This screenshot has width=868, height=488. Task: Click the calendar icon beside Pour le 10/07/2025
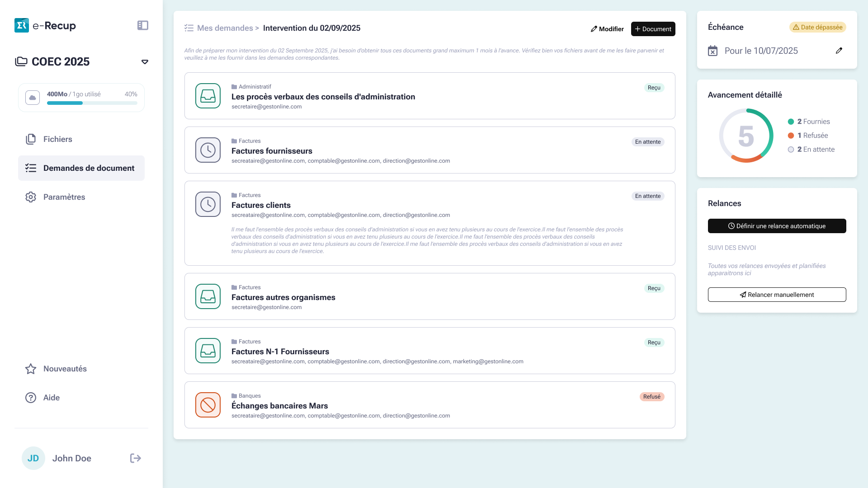pyautogui.click(x=712, y=51)
